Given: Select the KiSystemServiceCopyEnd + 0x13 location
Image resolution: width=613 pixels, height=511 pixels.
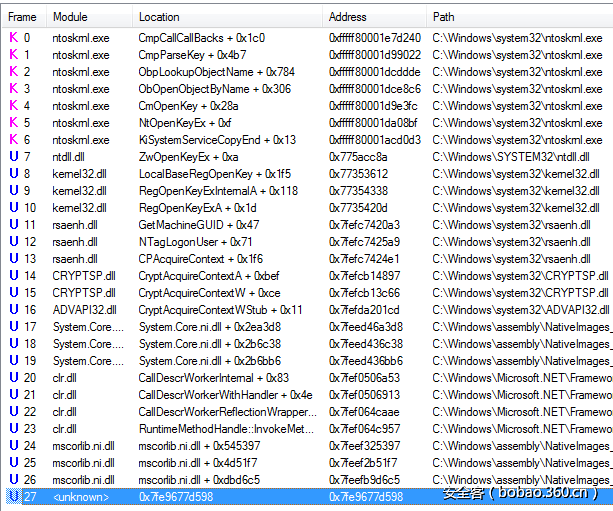Looking at the screenshot, I should coord(217,140).
